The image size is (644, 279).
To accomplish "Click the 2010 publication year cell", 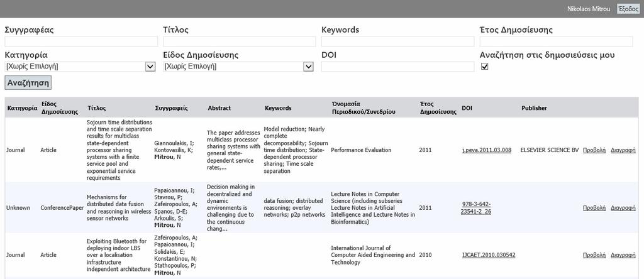I will click(425, 255).
